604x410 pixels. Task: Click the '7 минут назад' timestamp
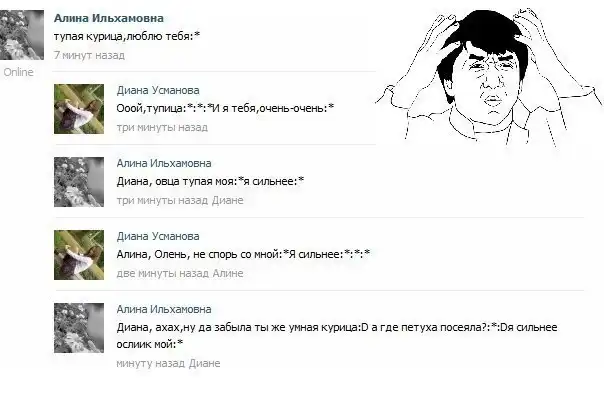(89, 55)
